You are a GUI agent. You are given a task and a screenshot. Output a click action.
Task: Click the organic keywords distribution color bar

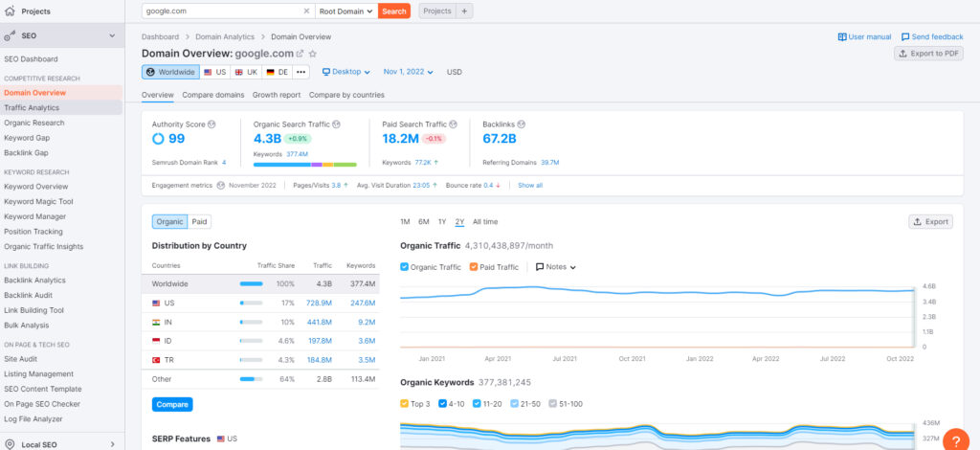pyautogui.click(x=305, y=165)
